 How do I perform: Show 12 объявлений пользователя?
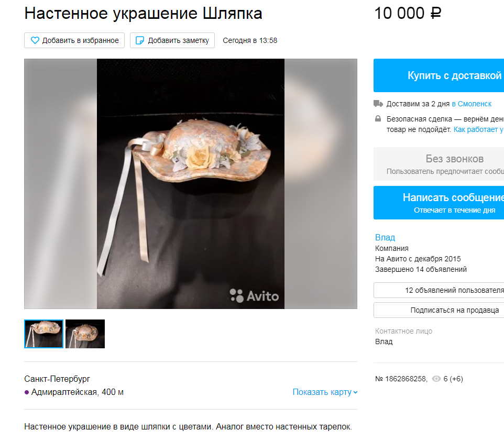click(439, 290)
